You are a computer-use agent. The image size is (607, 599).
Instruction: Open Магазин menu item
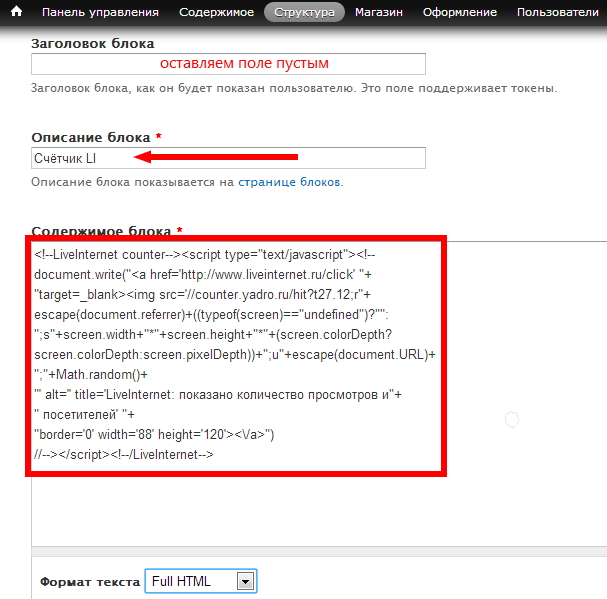click(x=379, y=12)
